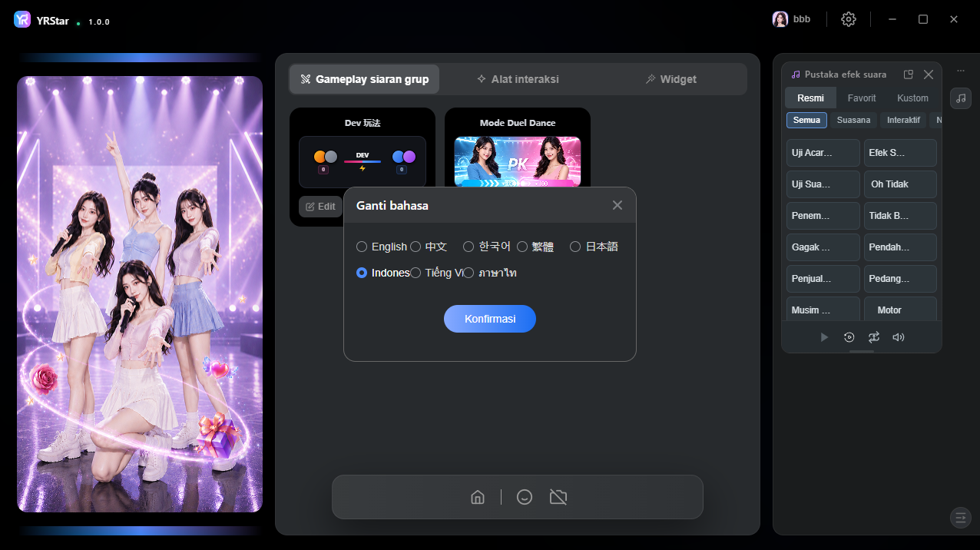The height and width of the screenshot is (550, 980).
Task: Open the bbb user profile menu
Action: (792, 19)
